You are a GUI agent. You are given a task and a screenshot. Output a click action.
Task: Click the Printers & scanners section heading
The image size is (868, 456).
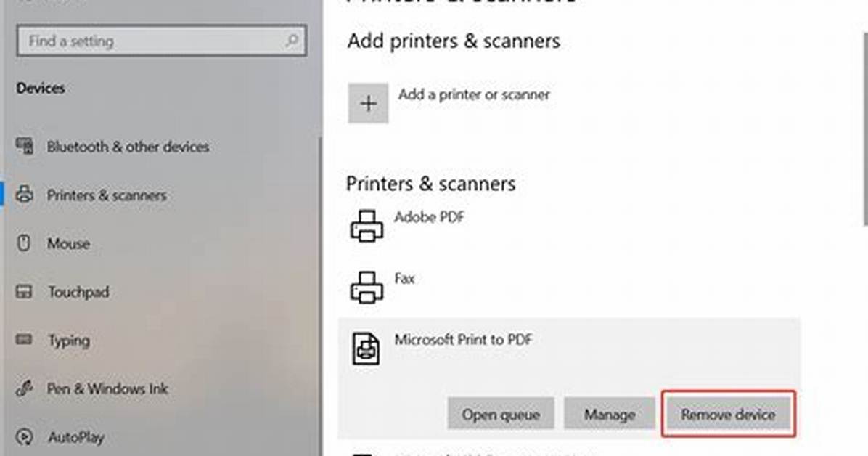pos(430,184)
